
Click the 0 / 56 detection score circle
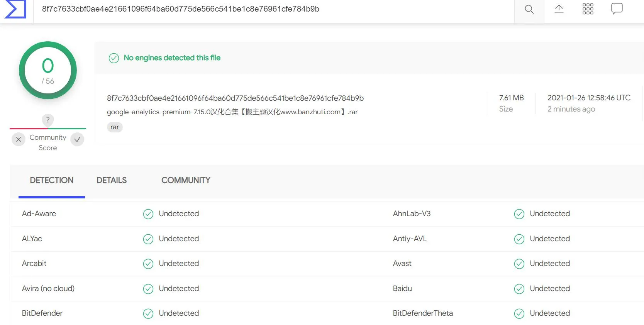tap(48, 70)
